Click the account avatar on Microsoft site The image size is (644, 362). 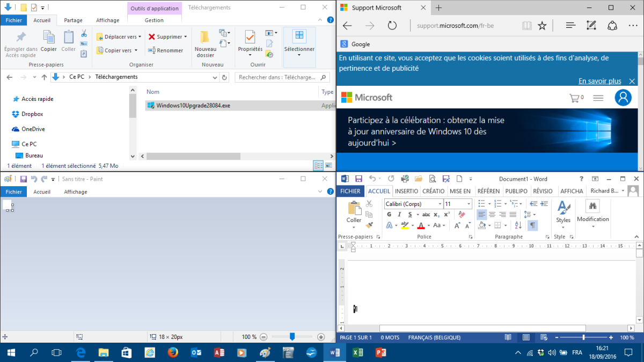pyautogui.click(x=623, y=98)
